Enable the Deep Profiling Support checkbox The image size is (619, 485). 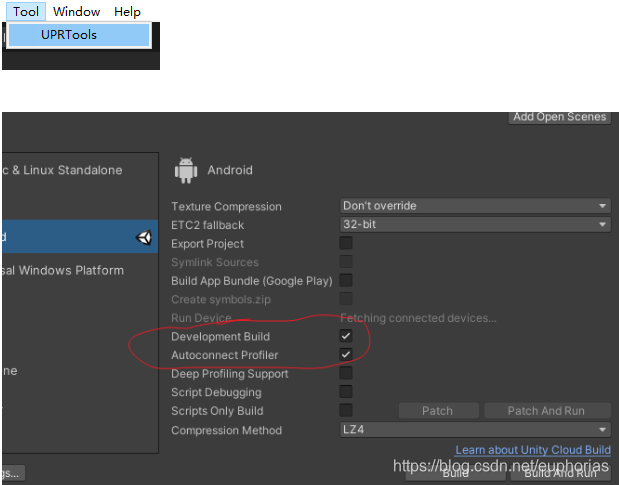pos(346,373)
